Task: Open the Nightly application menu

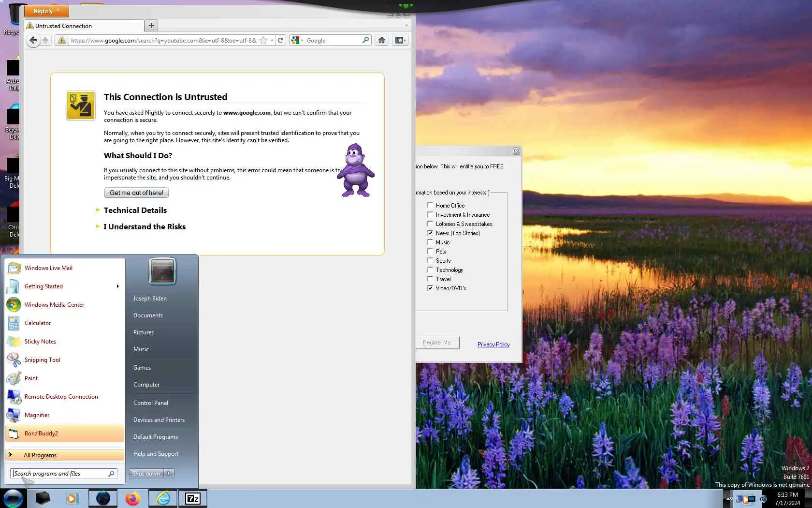Action: tap(46, 11)
